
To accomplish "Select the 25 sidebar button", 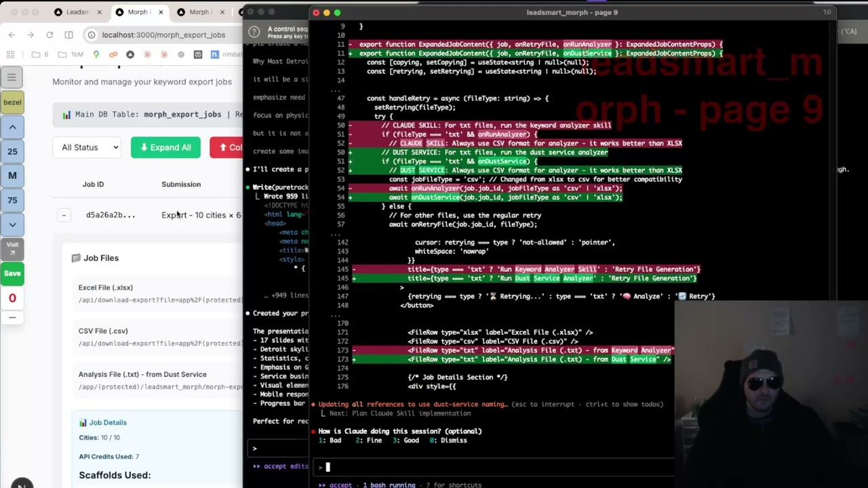I will [12, 151].
